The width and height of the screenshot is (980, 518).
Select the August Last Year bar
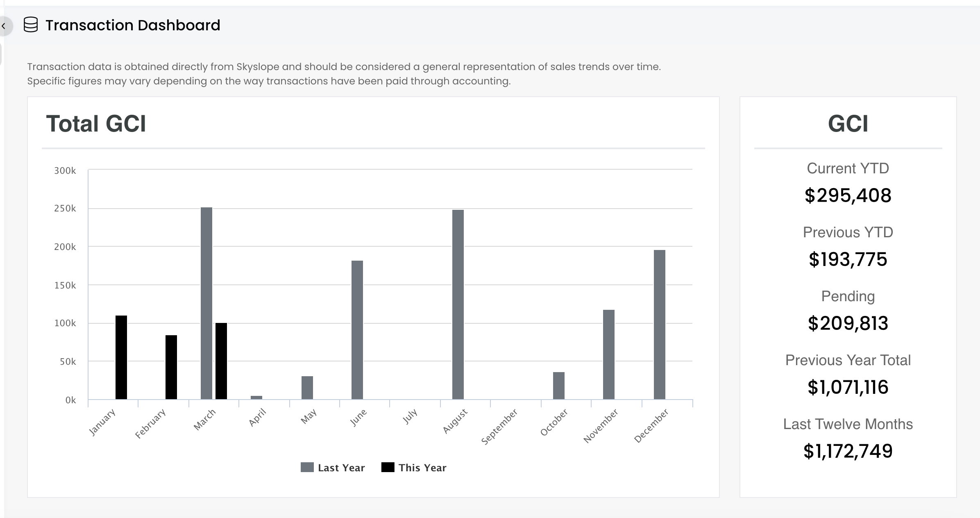[458, 304]
